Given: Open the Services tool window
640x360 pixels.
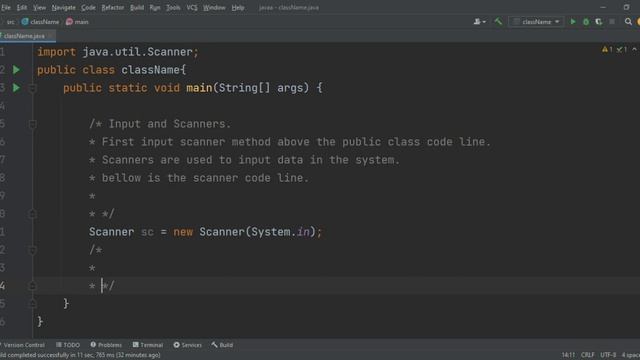Looking at the screenshot, I should pyautogui.click(x=187, y=345).
